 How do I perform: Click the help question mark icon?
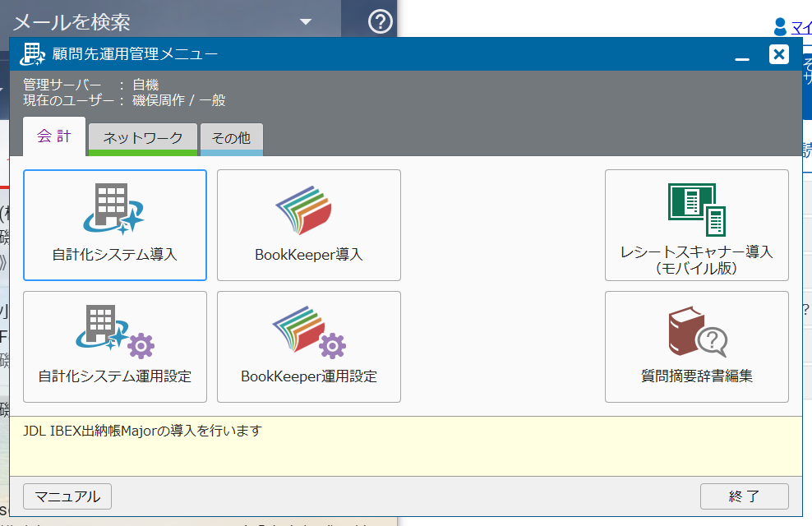381,21
